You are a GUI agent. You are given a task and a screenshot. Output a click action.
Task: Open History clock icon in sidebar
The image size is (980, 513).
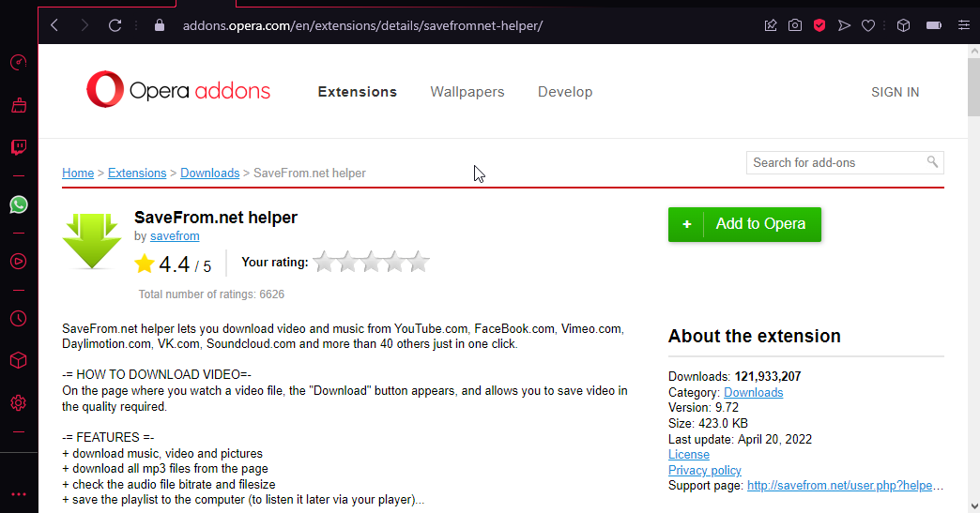coord(19,318)
